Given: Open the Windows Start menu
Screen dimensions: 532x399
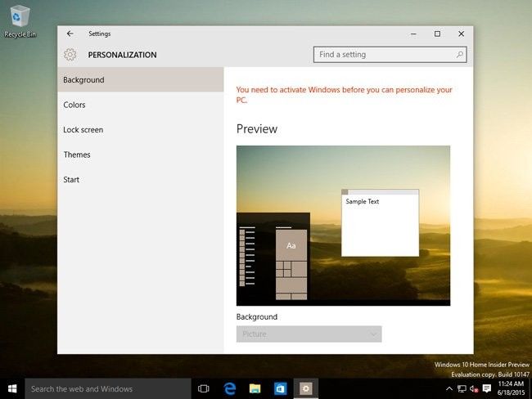Looking at the screenshot, I should [12, 388].
